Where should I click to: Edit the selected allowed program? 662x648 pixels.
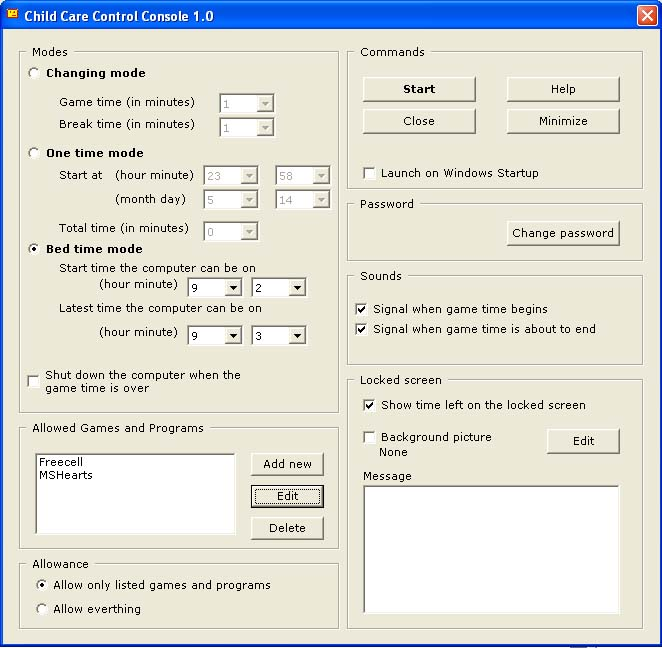point(287,496)
